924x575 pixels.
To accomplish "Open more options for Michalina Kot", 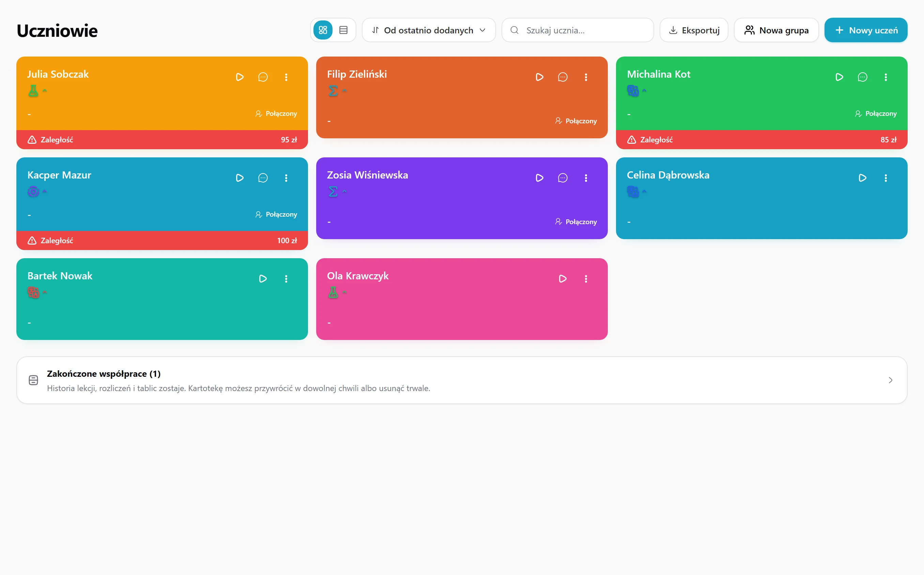I will [x=886, y=77].
